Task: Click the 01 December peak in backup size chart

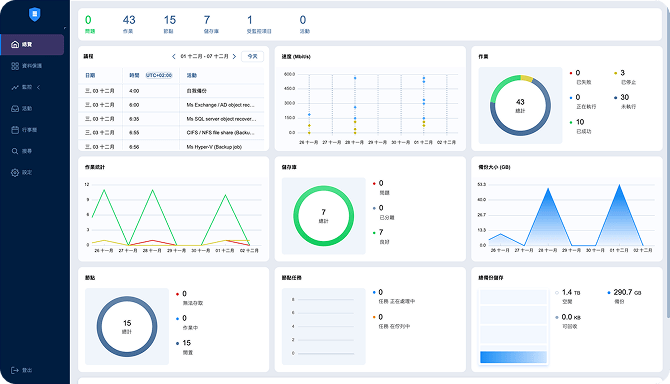Action: [619, 185]
